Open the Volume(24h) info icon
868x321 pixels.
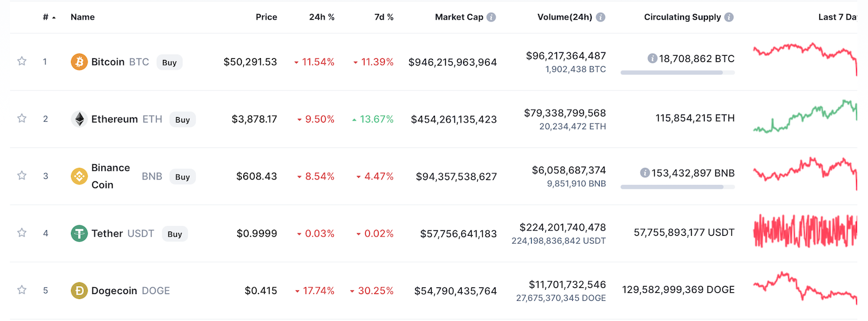[x=601, y=17]
